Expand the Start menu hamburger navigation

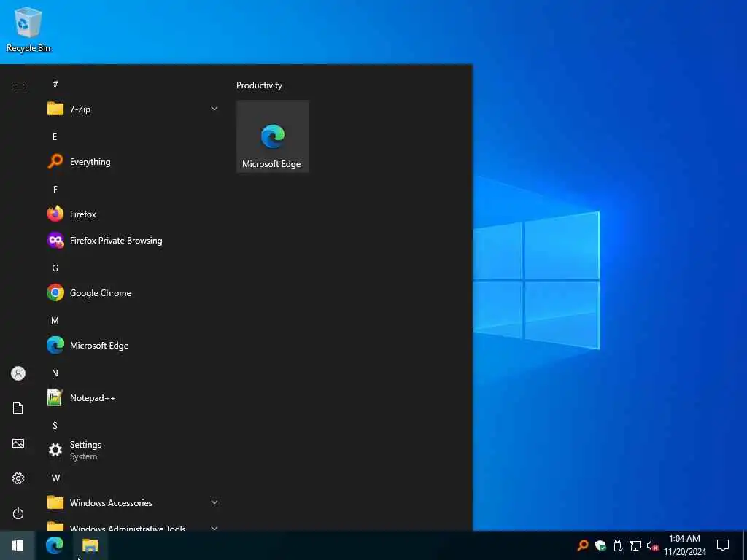[18, 85]
